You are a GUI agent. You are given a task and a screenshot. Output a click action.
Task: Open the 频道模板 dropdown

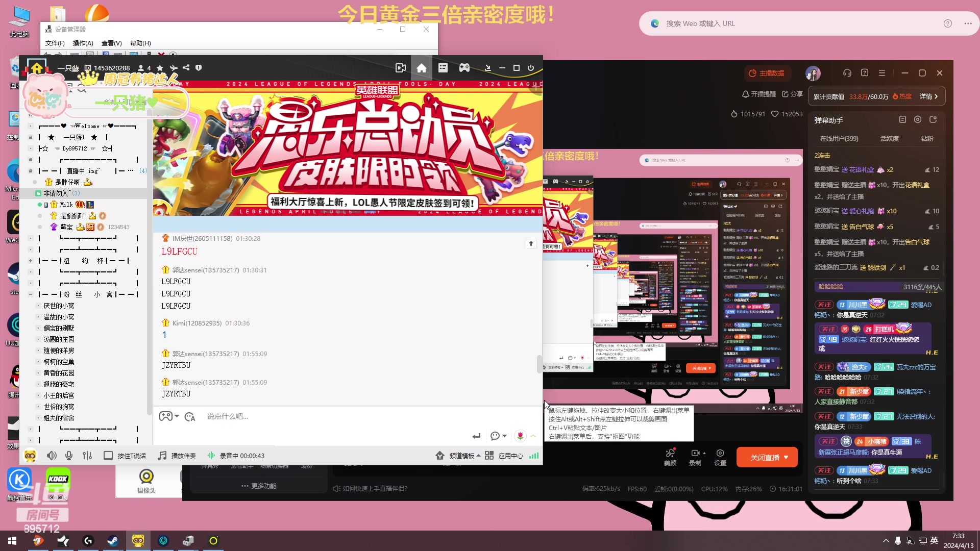pyautogui.click(x=463, y=456)
